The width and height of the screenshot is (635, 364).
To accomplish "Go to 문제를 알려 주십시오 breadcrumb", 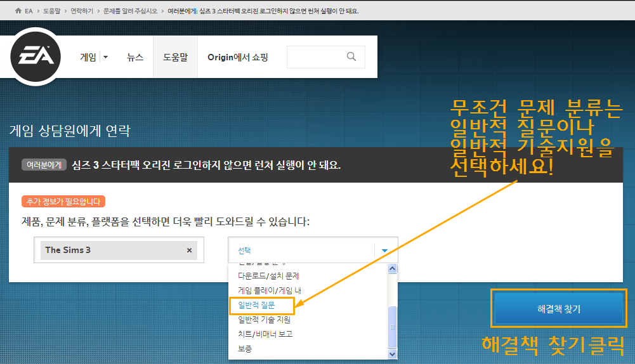I will point(130,11).
